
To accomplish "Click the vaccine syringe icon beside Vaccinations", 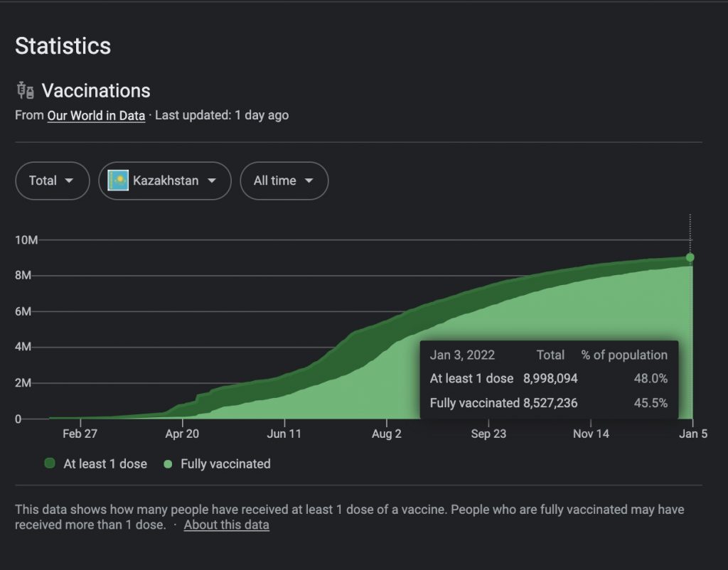I will pyautogui.click(x=25, y=91).
